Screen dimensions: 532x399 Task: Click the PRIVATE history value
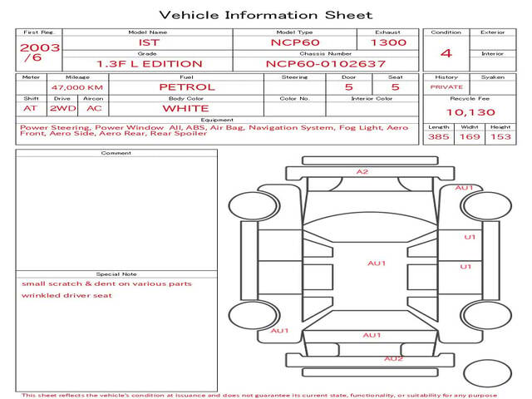click(x=446, y=86)
